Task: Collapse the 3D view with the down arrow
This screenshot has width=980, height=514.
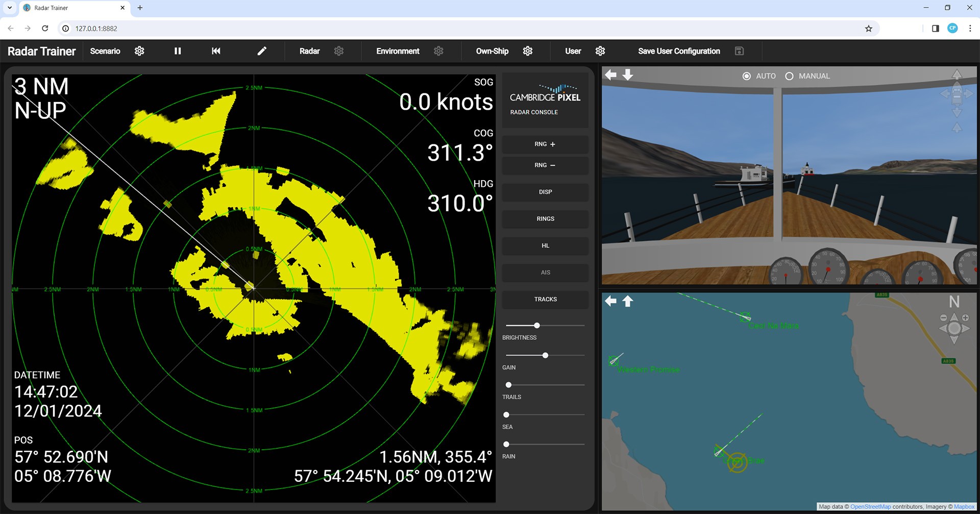Action: click(x=627, y=75)
